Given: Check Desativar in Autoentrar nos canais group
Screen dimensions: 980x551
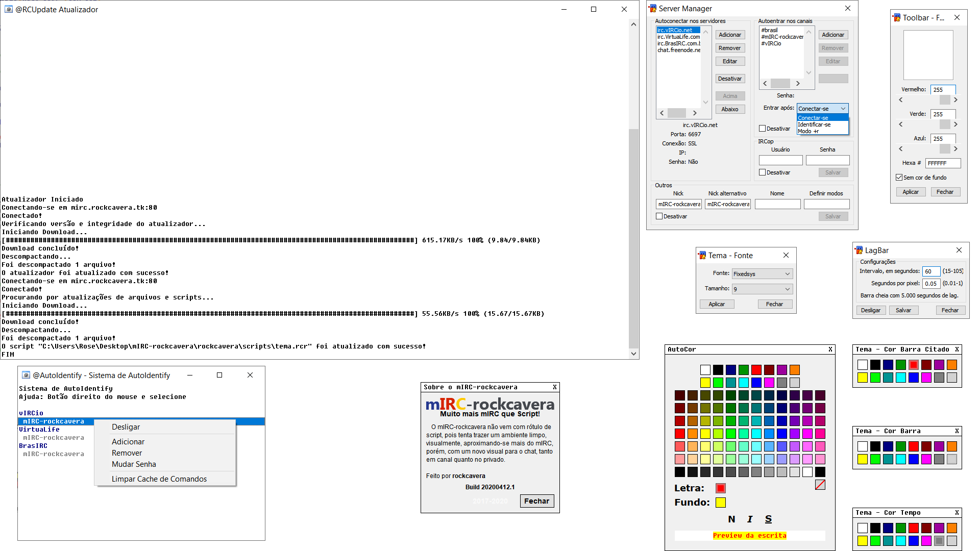Looking at the screenshot, I should [x=763, y=129].
